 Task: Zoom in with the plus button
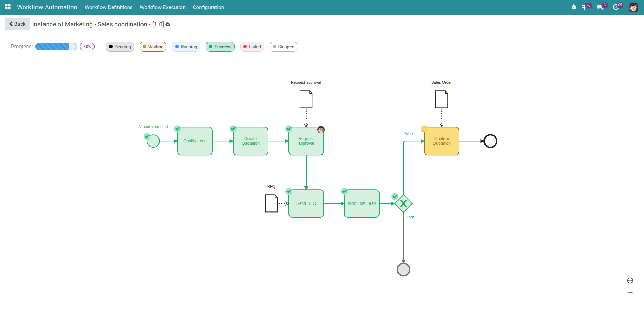pyautogui.click(x=630, y=292)
